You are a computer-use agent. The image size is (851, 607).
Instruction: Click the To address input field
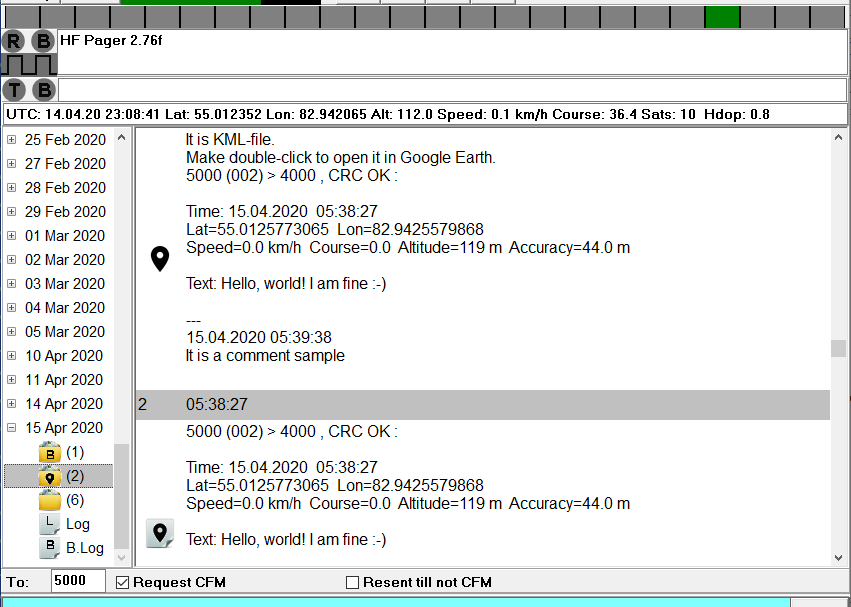(x=77, y=581)
